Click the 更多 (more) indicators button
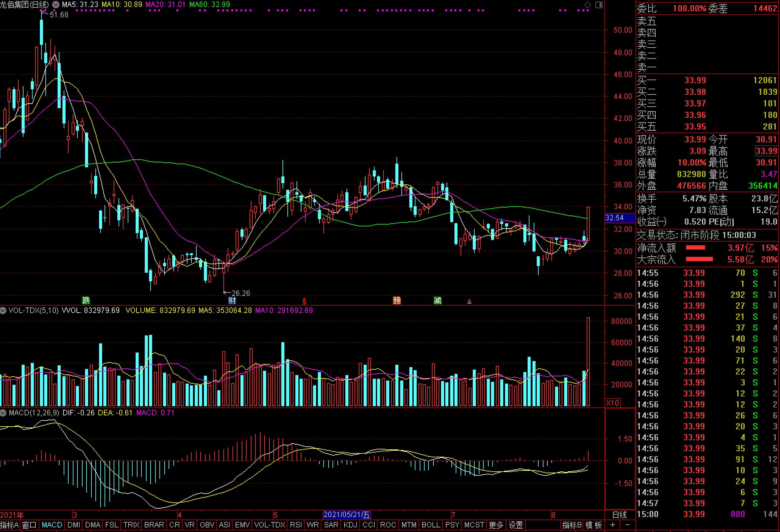The image size is (780, 532). tap(496, 525)
